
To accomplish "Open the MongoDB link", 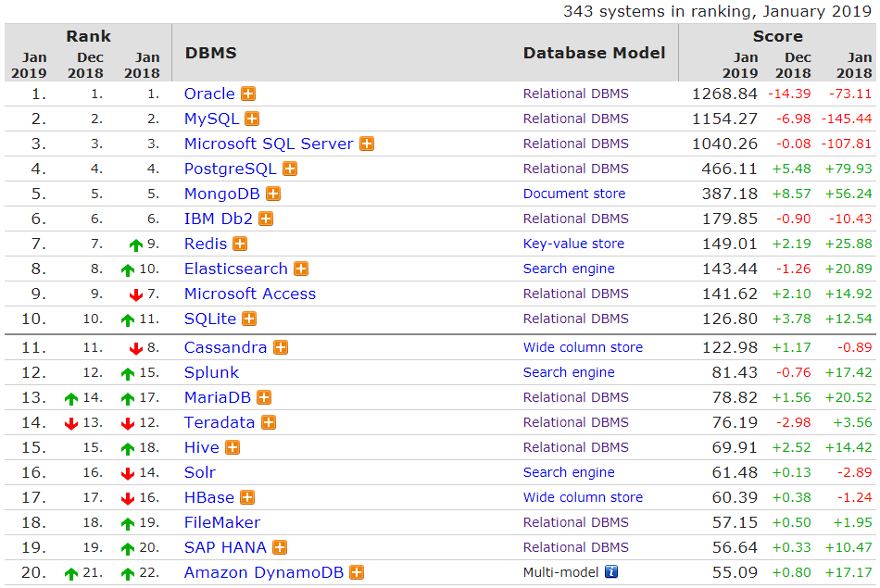I will (221, 194).
